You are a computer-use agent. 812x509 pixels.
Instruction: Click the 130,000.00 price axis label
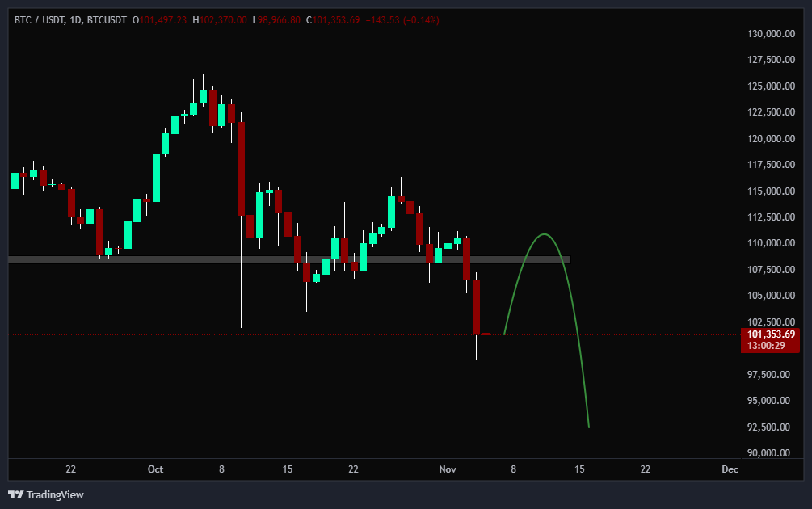coord(769,34)
